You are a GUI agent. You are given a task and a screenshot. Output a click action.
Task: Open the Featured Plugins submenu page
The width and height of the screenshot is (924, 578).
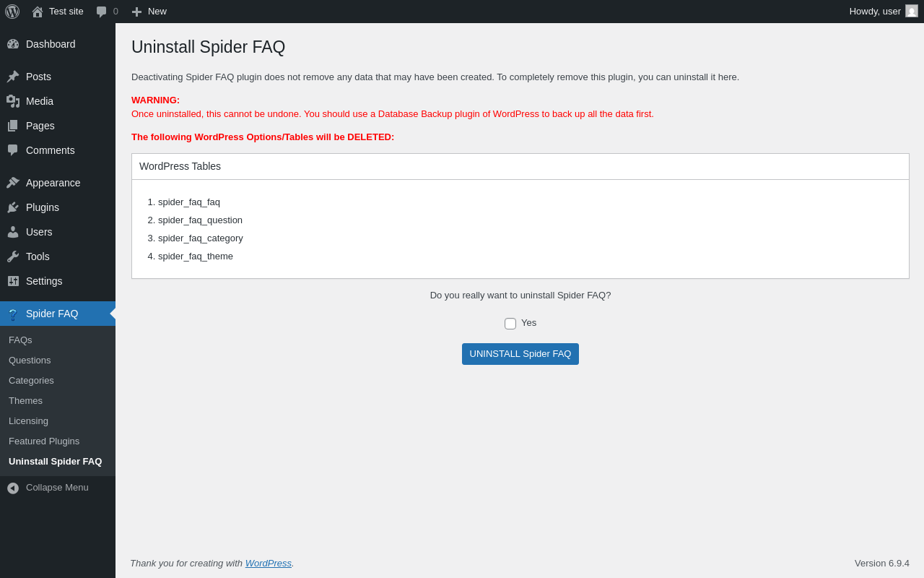point(44,441)
